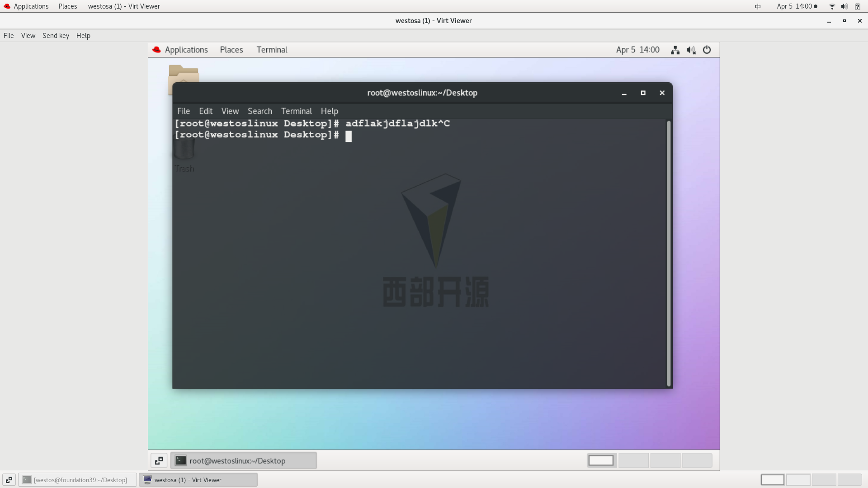The height and width of the screenshot is (488, 868).
Task: Switch to guest second workspace
Action: tap(633, 460)
